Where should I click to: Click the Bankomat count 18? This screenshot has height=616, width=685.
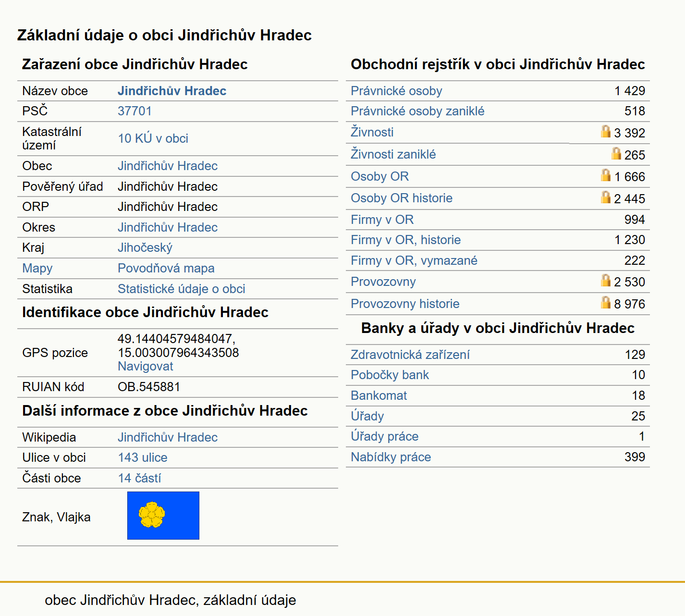click(x=638, y=395)
